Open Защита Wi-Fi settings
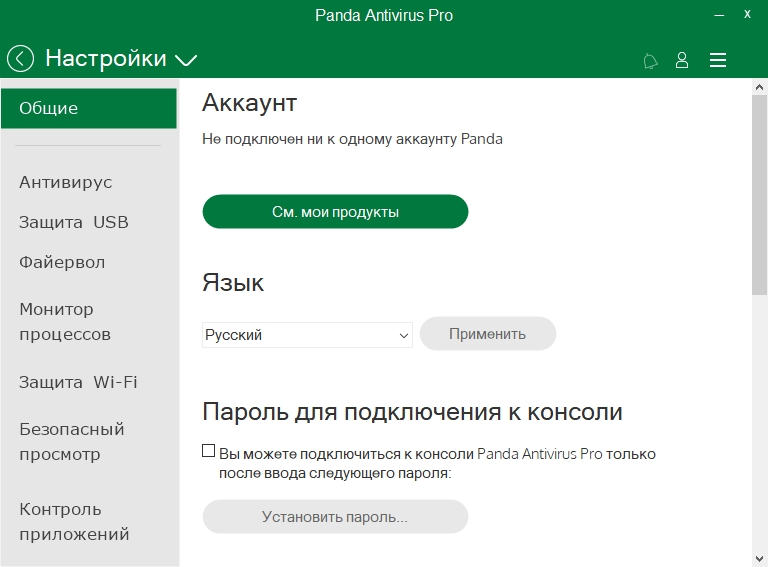The image size is (768, 567). 78,382
